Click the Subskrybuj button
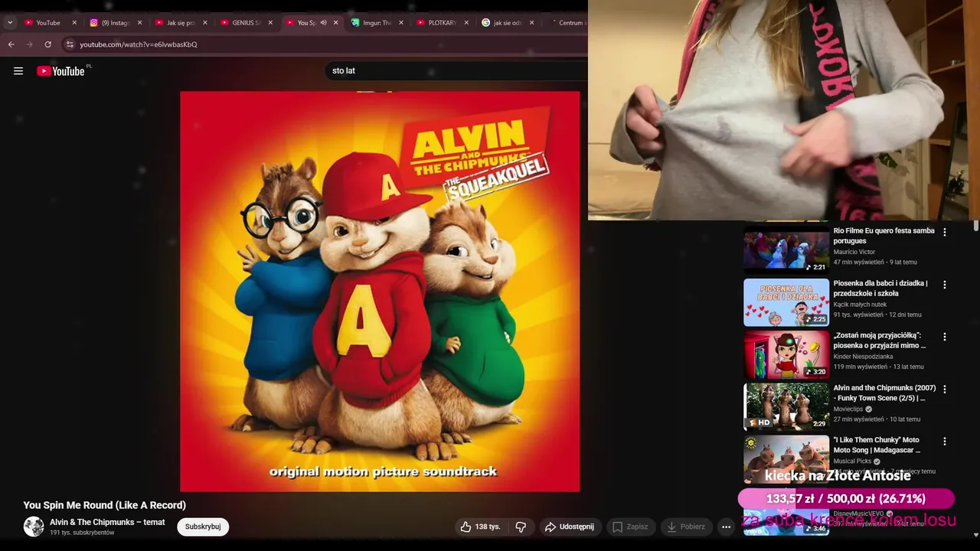This screenshot has width=980, height=551. [x=203, y=527]
